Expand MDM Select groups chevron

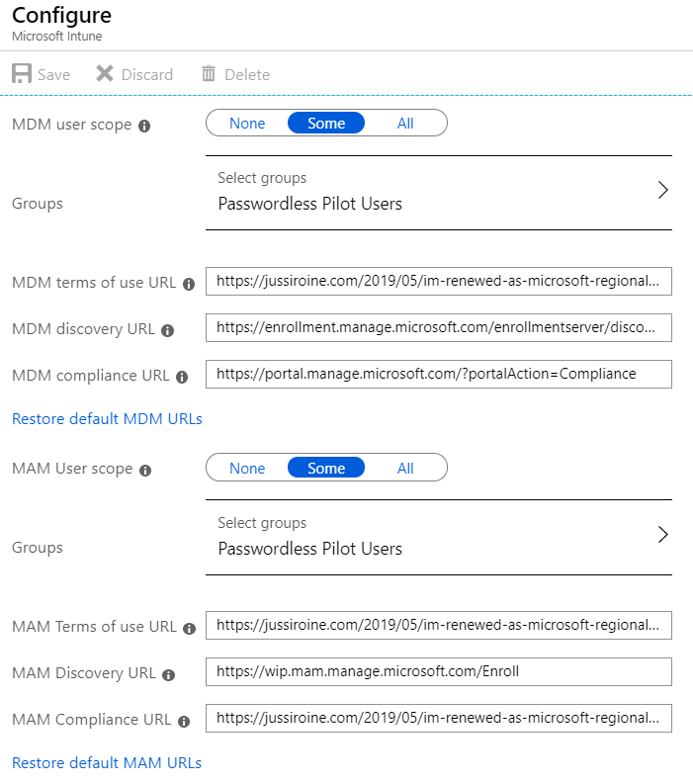(x=663, y=190)
